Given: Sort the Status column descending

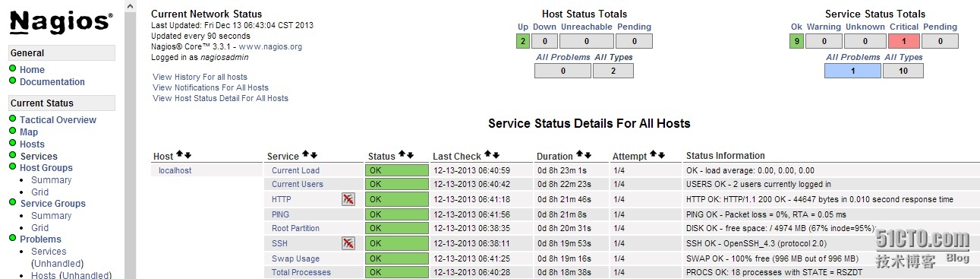Looking at the screenshot, I should point(410,155).
